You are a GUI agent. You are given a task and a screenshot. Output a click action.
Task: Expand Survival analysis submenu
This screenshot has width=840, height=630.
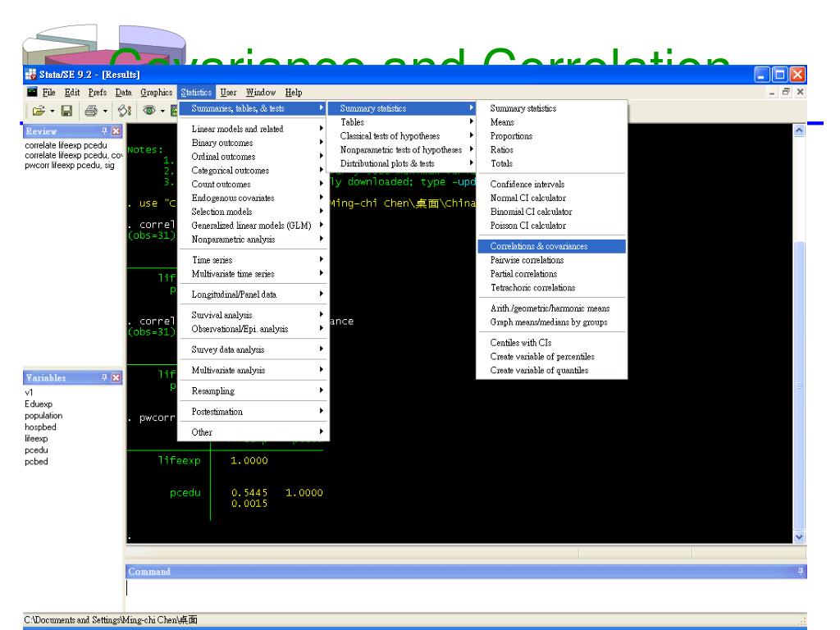(253, 315)
